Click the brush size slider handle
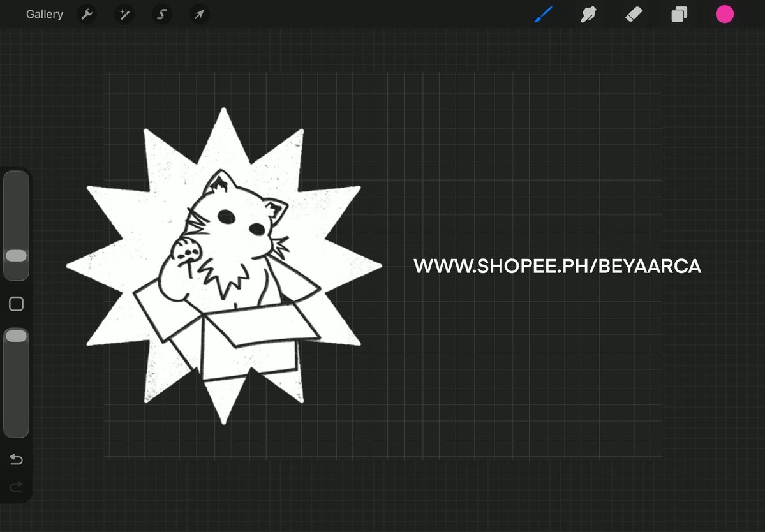Viewport: 765px width, 532px height. 16,256
